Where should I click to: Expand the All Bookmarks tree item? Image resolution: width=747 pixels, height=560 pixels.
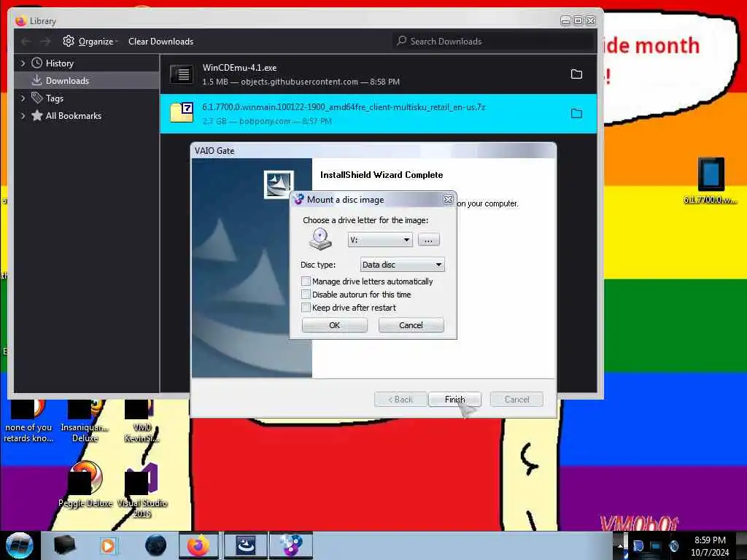click(23, 116)
